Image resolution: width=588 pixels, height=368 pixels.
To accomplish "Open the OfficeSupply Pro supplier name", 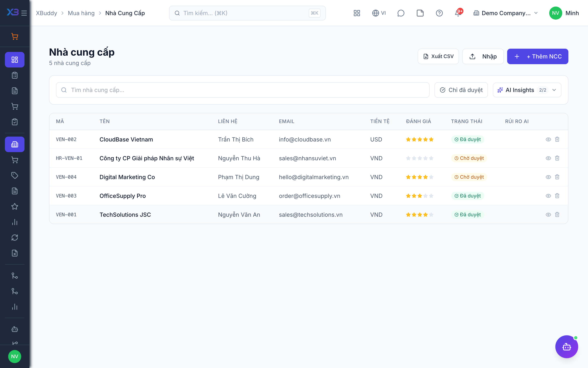I will coord(122,196).
